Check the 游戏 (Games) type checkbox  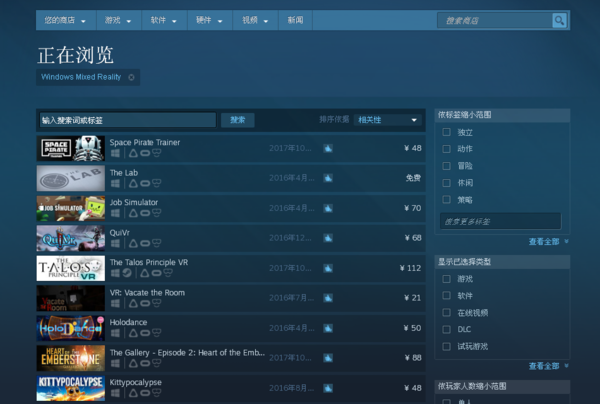click(x=446, y=279)
